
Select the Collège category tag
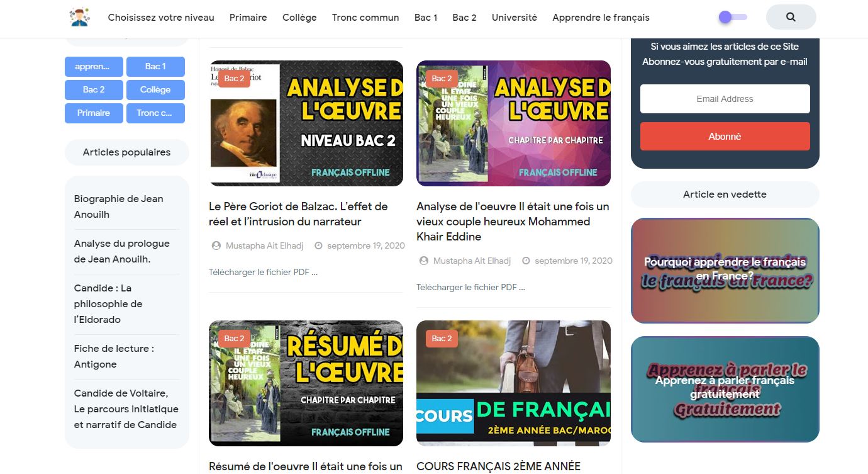coord(155,89)
